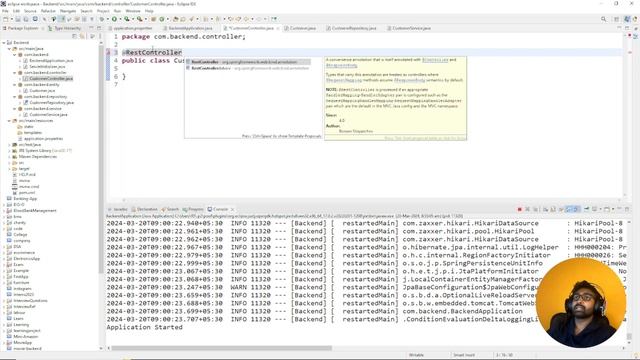Viewport: 640px width, 360px height.
Task: Expand the Maven Dependencies node
Action: click(x=9, y=157)
